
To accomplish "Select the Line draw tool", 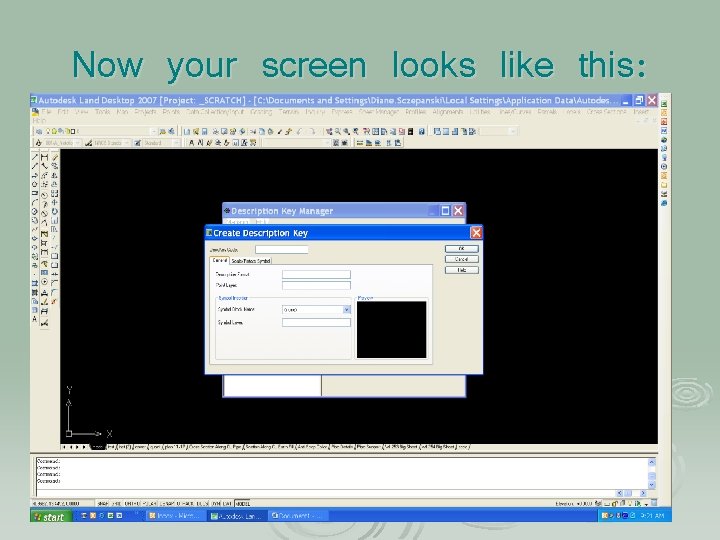I will coord(35,157).
